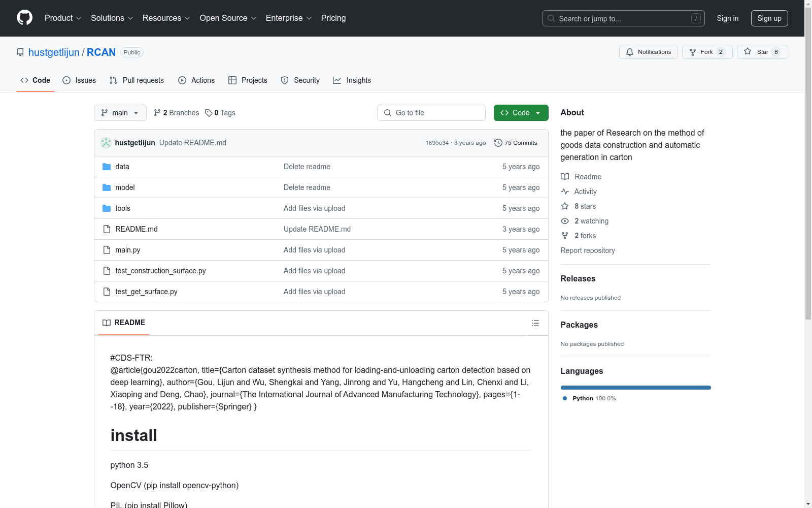
Task: View 75 Commits history
Action: (x=516, y=143)
